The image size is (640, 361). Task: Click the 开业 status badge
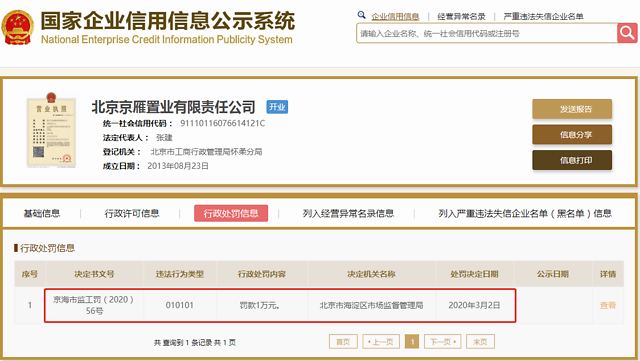pos(277,107)
